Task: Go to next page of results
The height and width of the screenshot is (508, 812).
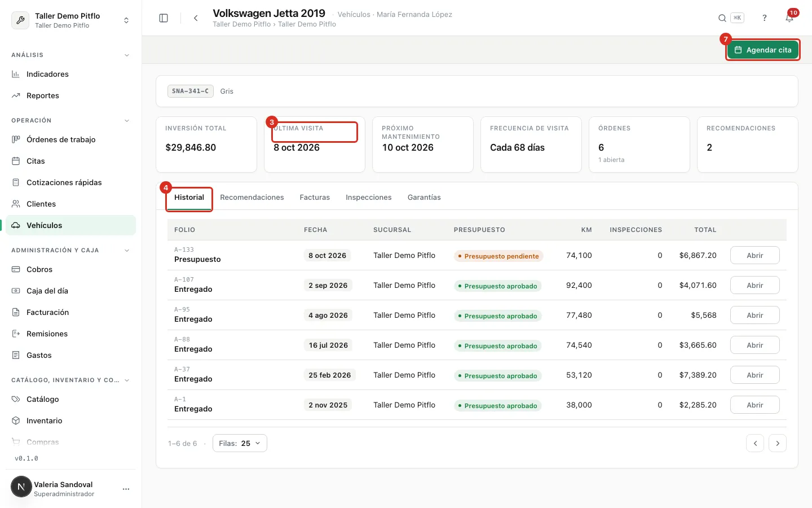Action: pyautogui.click(x=778, y=443)
